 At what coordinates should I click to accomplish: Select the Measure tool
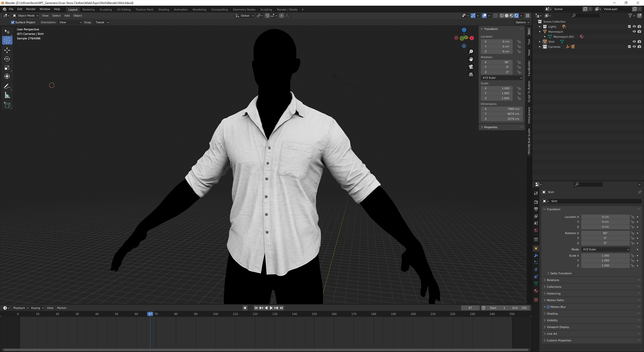tap(7, 95)
